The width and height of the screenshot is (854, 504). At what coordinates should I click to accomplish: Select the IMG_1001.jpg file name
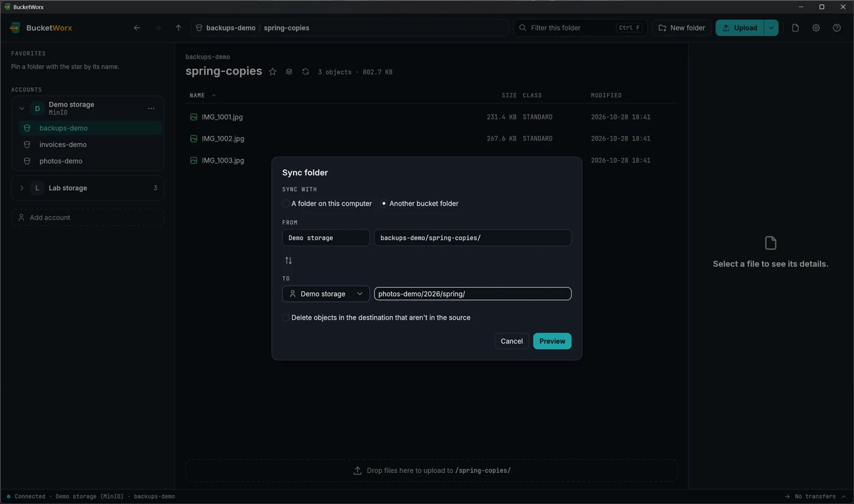(x=222, y=117)
